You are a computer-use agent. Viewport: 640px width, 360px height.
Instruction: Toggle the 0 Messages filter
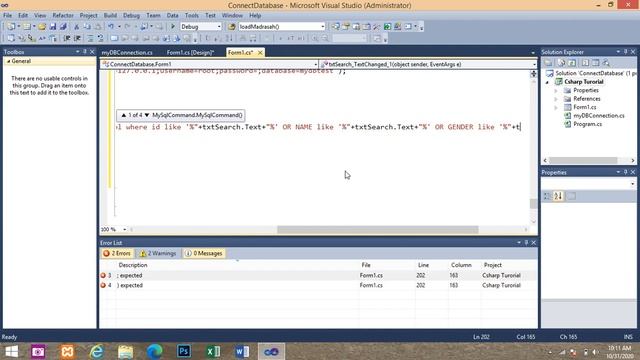point(204,253)
